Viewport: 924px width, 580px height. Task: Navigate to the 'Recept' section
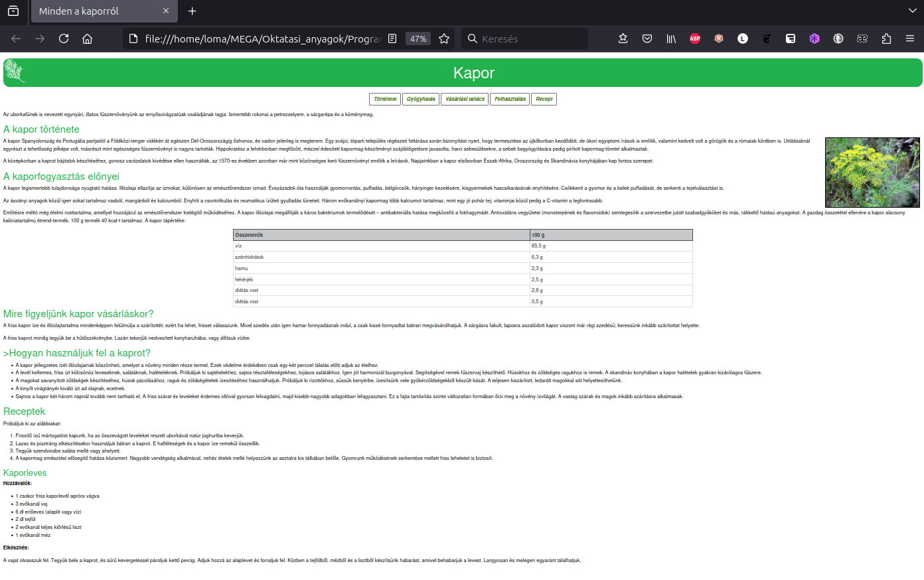(544, 99)
